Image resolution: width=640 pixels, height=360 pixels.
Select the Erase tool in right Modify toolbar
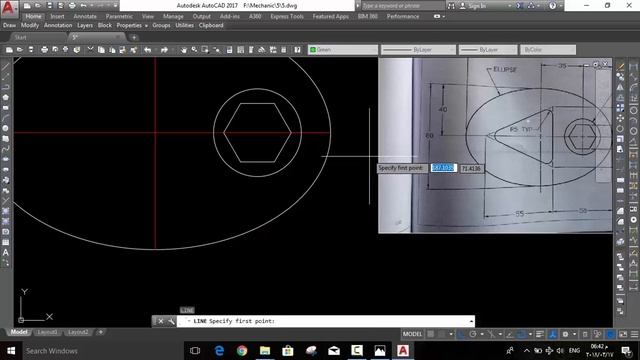[x=620, y=67]
